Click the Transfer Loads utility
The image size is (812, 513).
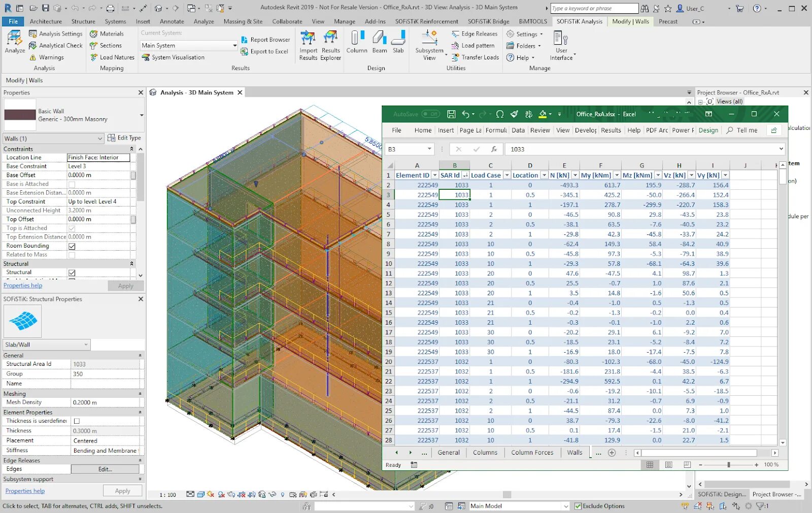475,57
